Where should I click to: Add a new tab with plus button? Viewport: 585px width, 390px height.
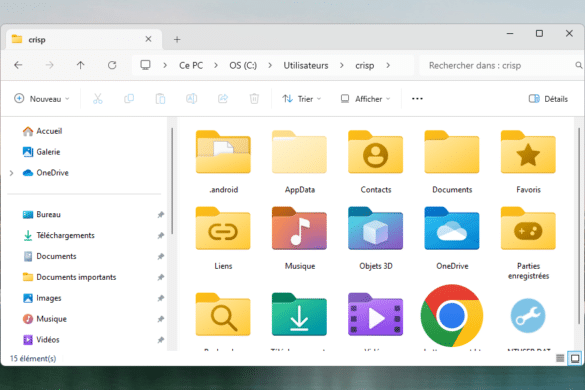pos(177,40)
